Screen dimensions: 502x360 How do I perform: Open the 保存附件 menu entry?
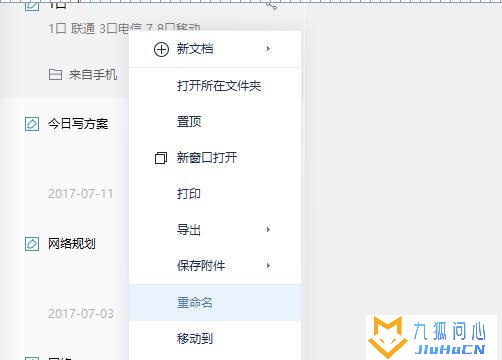click(215, 266)
